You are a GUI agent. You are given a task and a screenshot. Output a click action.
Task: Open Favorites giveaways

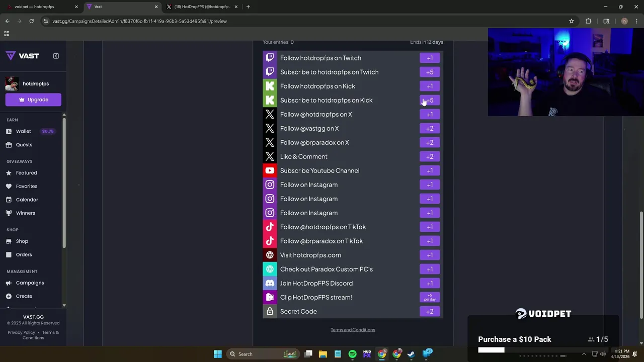click(x=26, y=186)
